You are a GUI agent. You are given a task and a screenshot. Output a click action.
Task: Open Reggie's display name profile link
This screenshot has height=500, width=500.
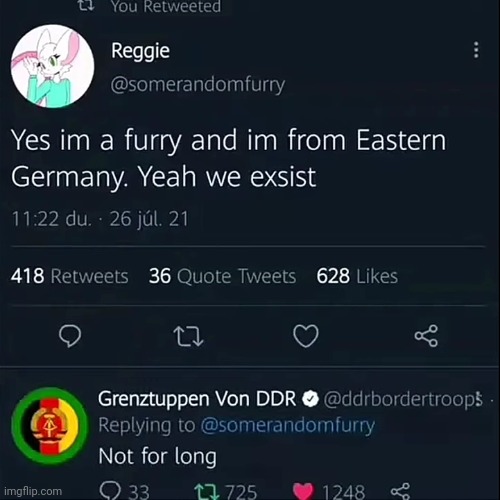[x=140, y=51]
